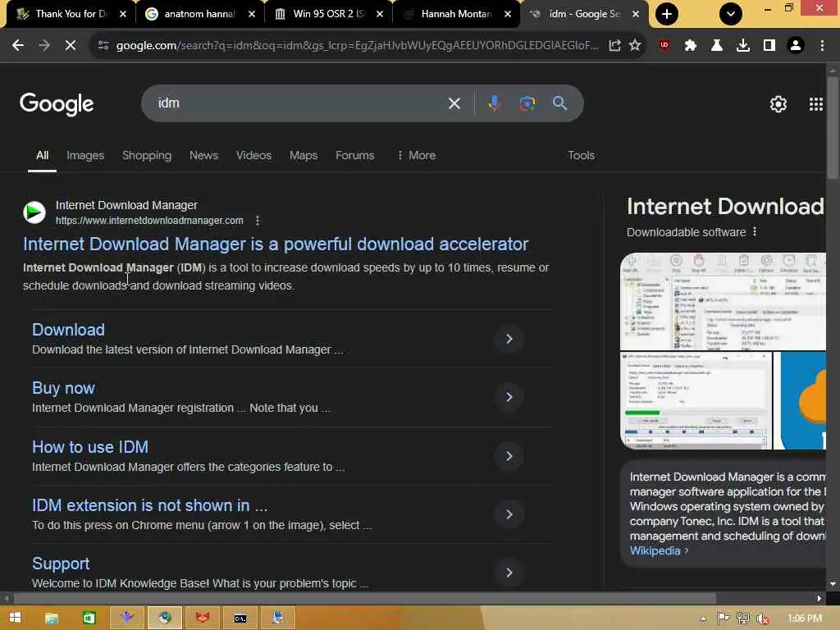
Task: Open the extensions puzzle menu
Action: click(x=691, y=46)
